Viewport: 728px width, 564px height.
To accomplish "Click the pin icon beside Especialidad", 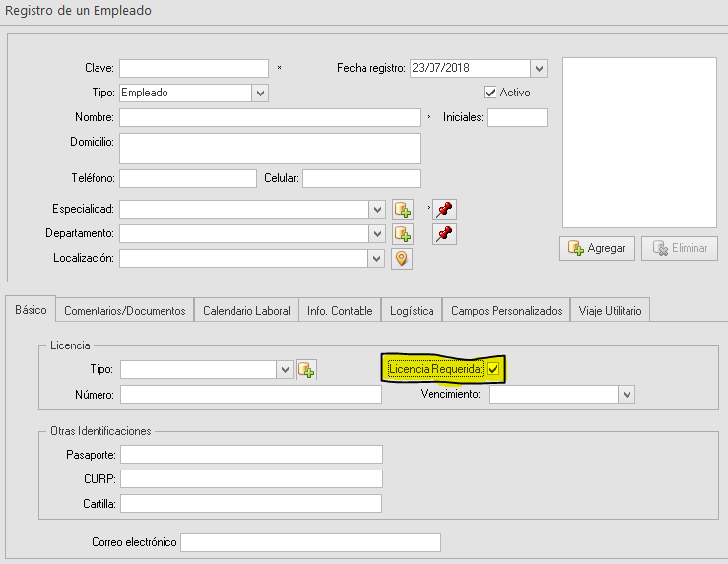I will (x=445, y=209).
